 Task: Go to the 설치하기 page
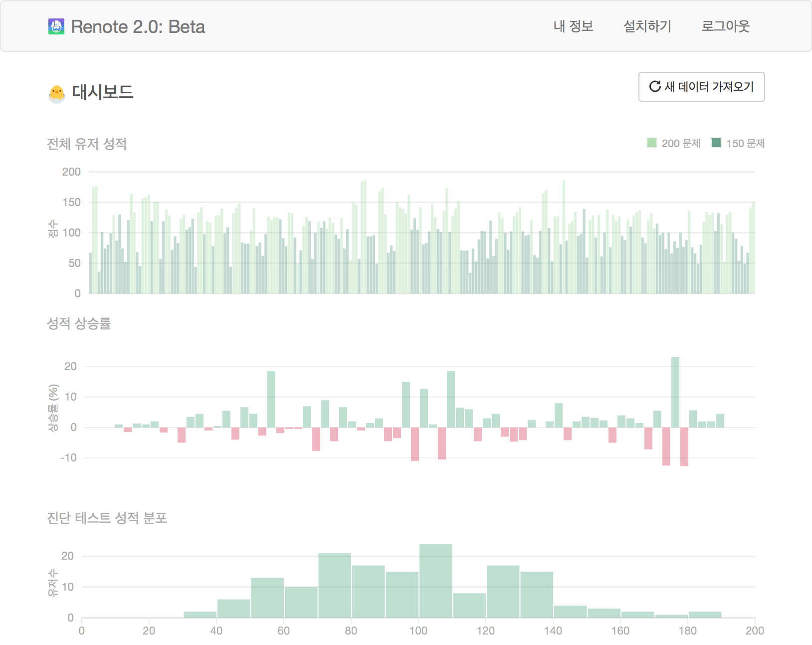pos(647,26)
